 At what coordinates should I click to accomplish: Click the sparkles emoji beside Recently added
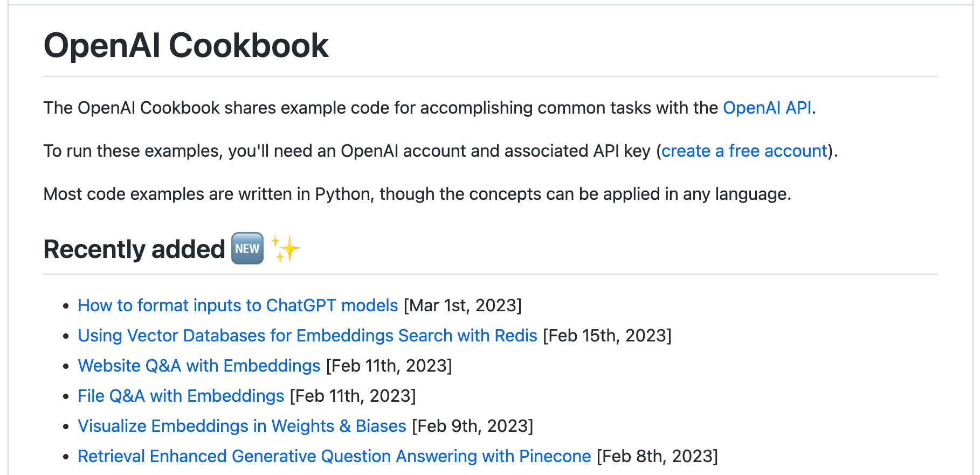(285, 248)
